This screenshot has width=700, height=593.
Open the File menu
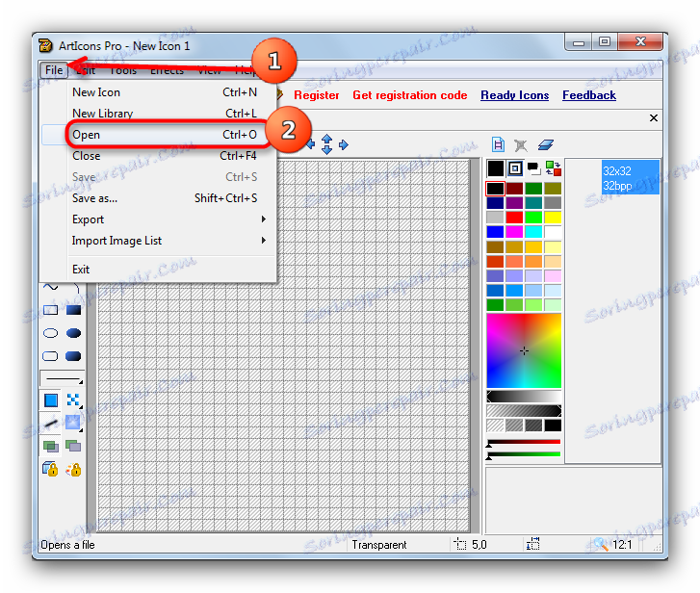point(54,70)
